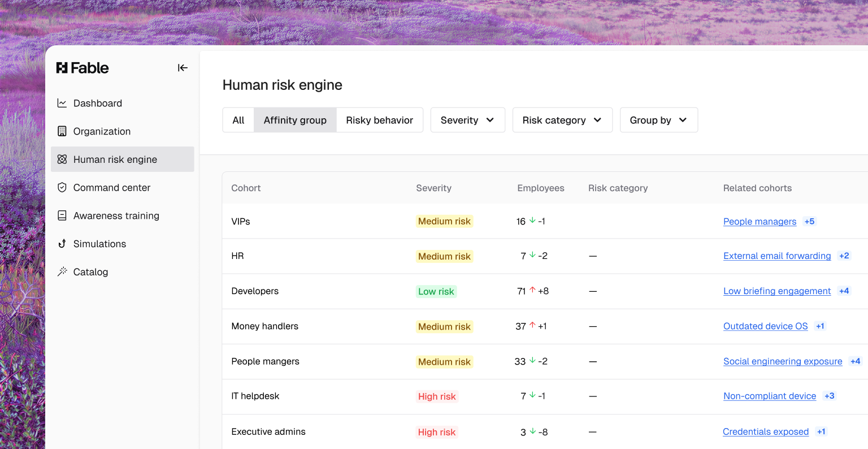Select the Affinity group tab
Screen dimensions: 868x449
click(295, 120)
